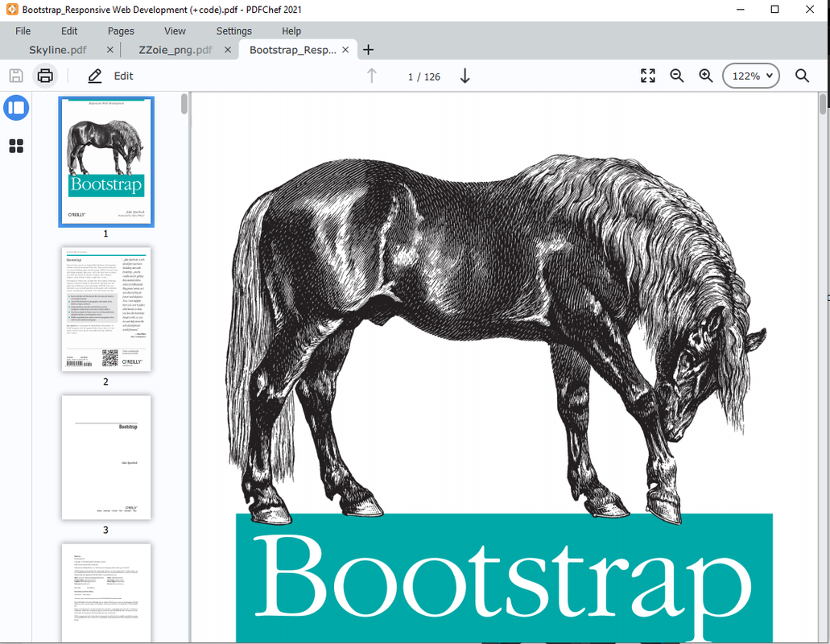Open a new tab with plus button
The height and width of the screenshot is (644, 830).
[x=368, y=50]
